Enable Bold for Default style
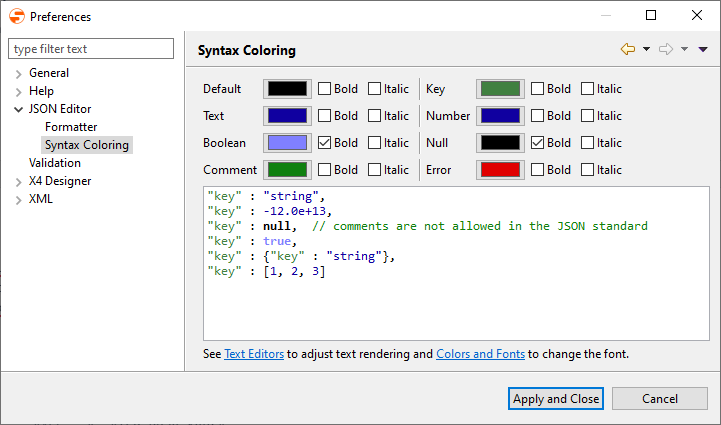The height and width of the screenshot is (425, 721). click(x=325, y=89)
